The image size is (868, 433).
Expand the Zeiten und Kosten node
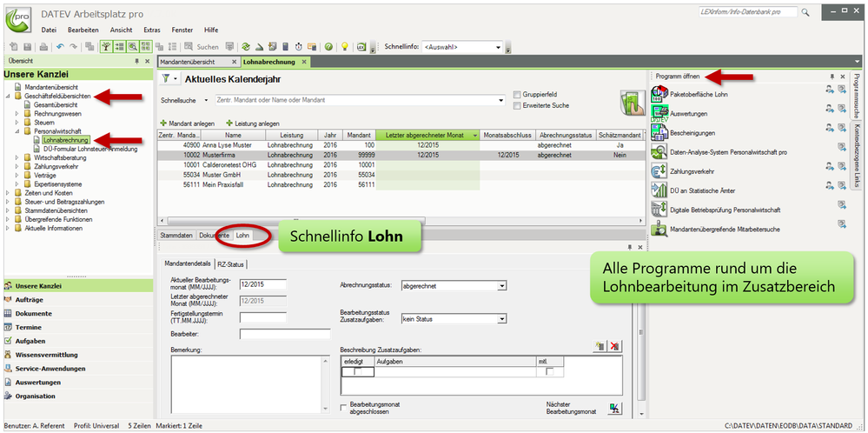(8, 193)
